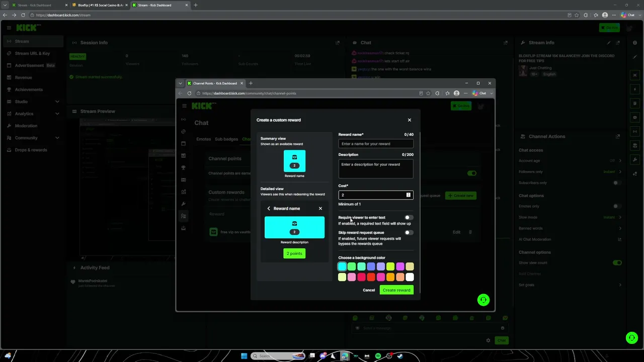Click the main window dashboard.kick.com/stream address bar
644x362 pixels.
(x=63, y=15)
